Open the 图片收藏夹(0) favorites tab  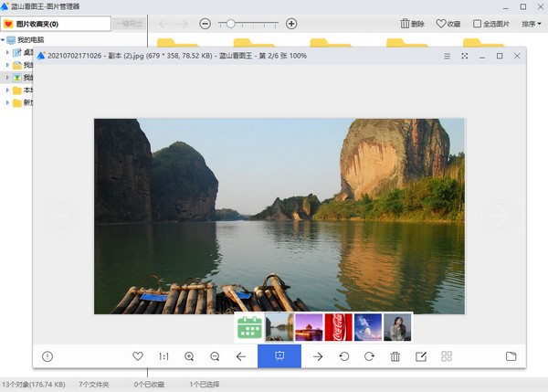(56, 24)
